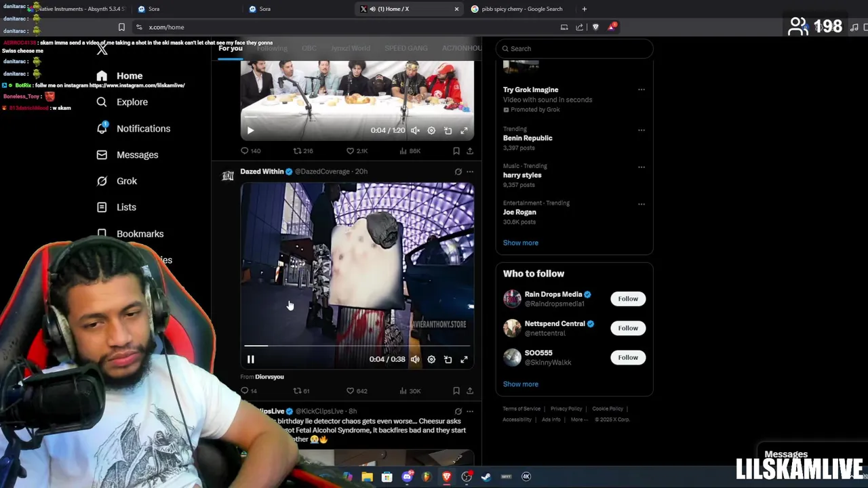The width and height of the screenshot is (868, 488).
Task: Open the harry styles trend
Action: click(x=522, y=175)
